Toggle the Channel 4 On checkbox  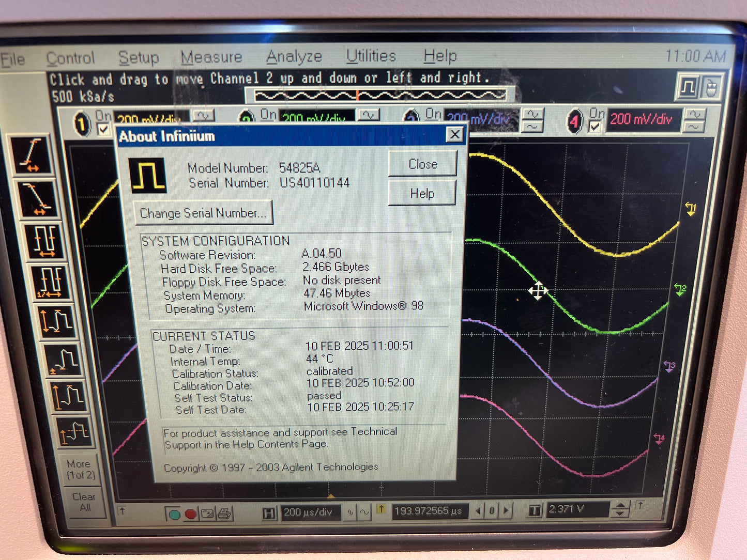point(595,127)
